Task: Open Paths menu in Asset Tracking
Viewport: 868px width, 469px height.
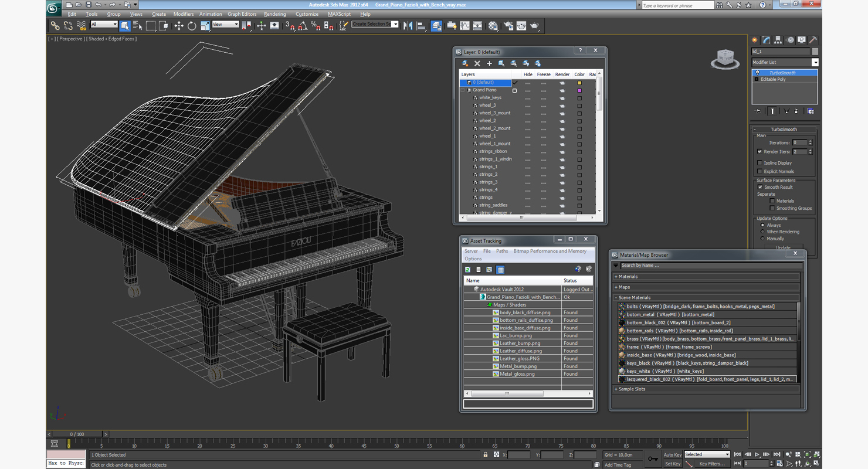Action: tap(502, 251)
